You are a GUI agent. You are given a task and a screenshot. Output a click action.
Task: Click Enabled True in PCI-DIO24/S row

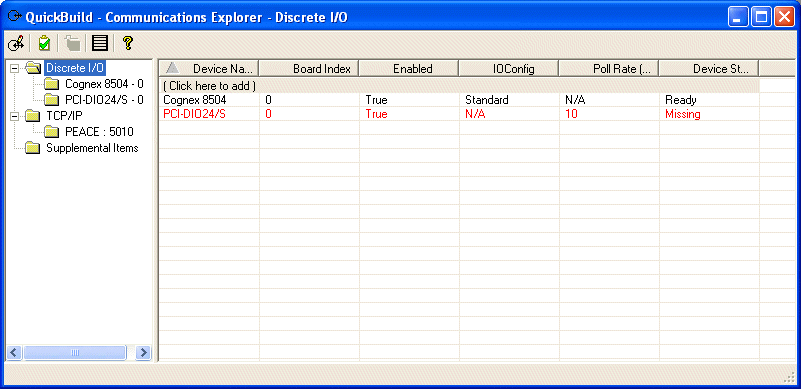click(x=409, y=114)
